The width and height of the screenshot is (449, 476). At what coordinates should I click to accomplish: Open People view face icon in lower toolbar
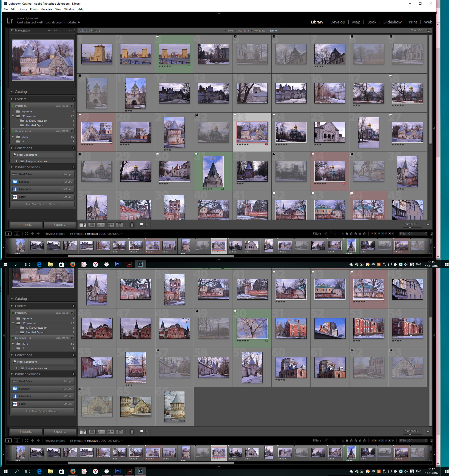(x=120, y=432)
